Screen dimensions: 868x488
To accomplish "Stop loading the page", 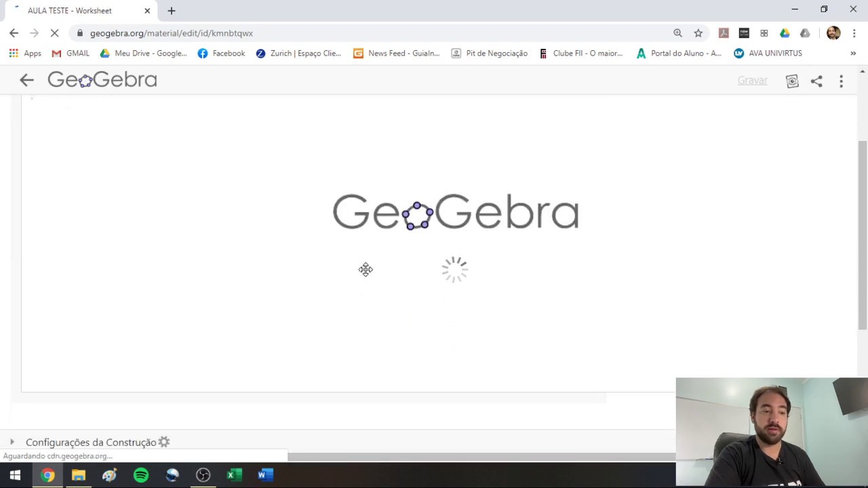I will click(x=56, y=33).
